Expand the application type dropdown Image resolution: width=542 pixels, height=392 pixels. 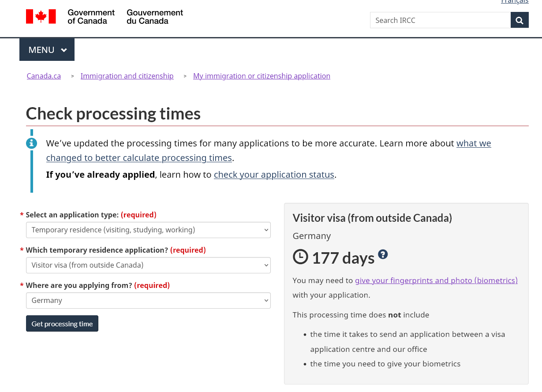(148, 230)
